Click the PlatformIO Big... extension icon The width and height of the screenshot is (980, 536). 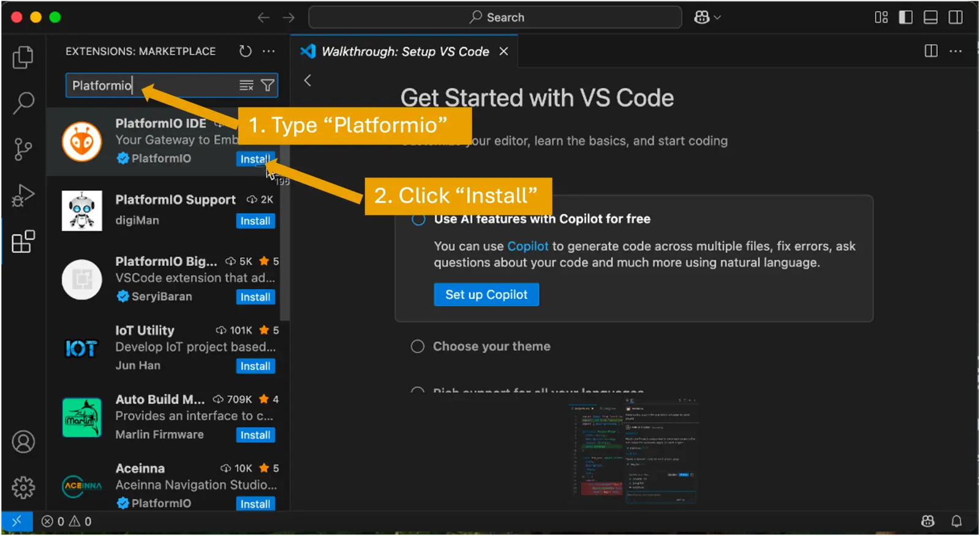click(x=81, y=280)
